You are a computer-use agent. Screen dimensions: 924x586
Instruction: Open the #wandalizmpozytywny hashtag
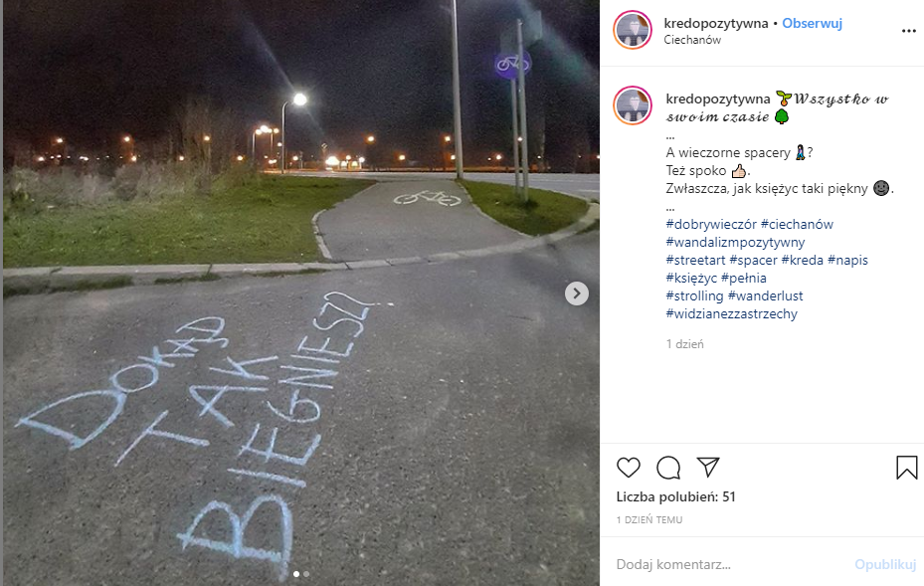(735, 243)
